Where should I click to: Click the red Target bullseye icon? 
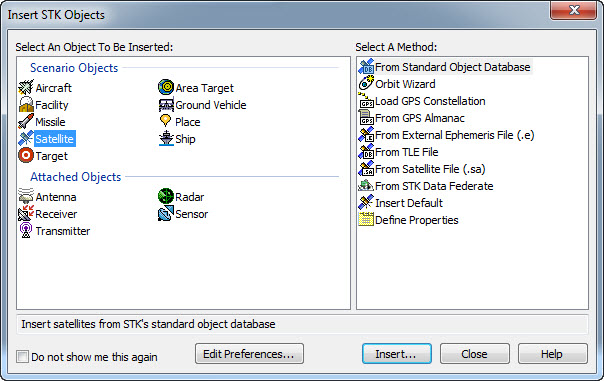[x=26, y=155]
